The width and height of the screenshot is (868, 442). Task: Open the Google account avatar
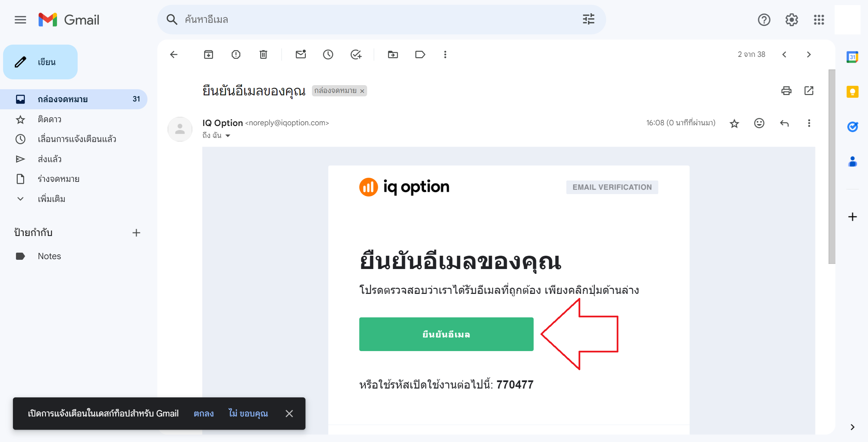848,20
